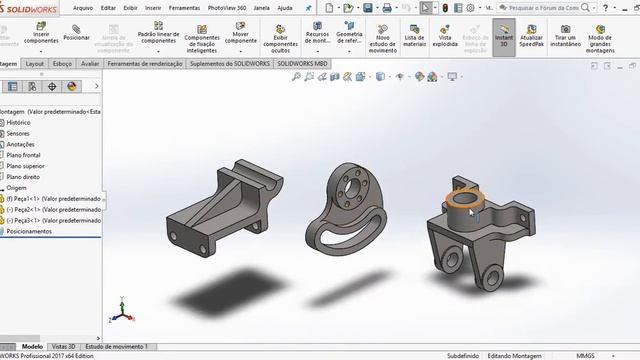640x360 pixels.
Task: Open the units MMGS dropdown arrow
Action: pyautogui.click(x=613, y=356)
